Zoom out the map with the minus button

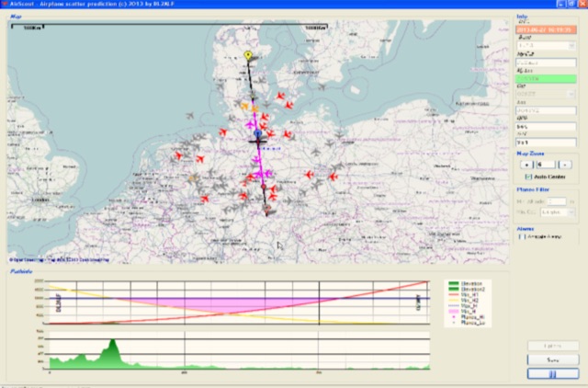tap(565, 165)
